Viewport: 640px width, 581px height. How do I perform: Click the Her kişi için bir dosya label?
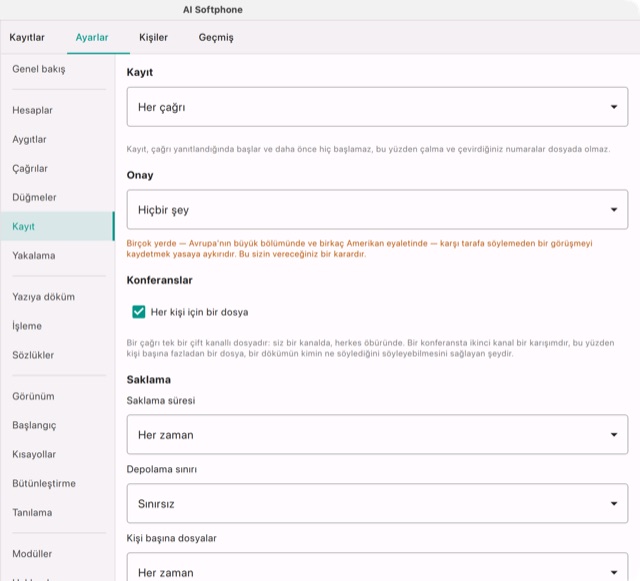coord(200,312)
